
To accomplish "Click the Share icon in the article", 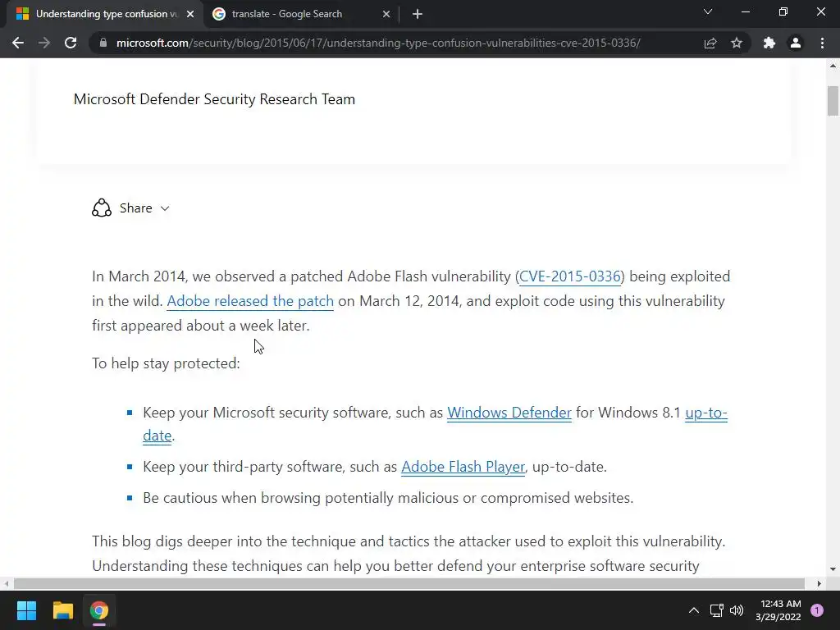I will click(x=101, y=208).
